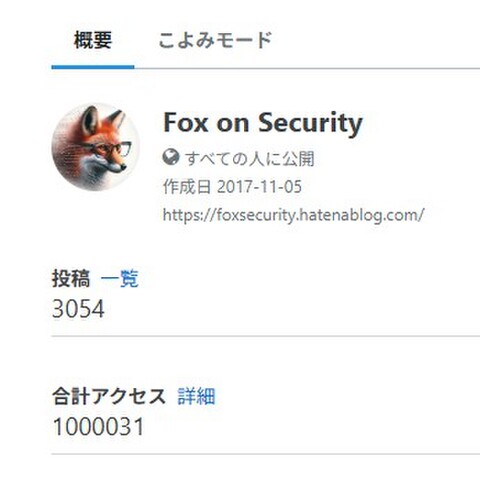Click the 作成日 label text

187,186
